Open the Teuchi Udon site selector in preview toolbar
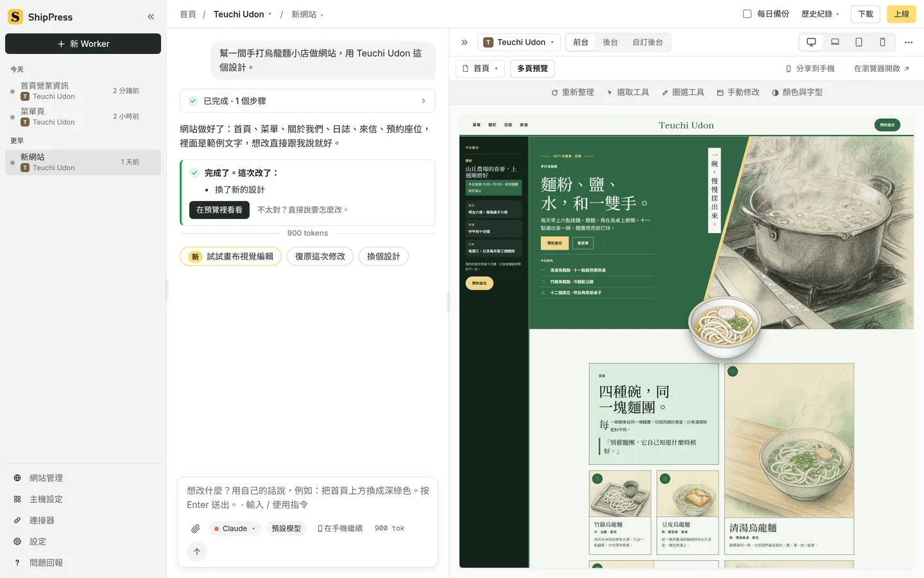 pos(519,42)
